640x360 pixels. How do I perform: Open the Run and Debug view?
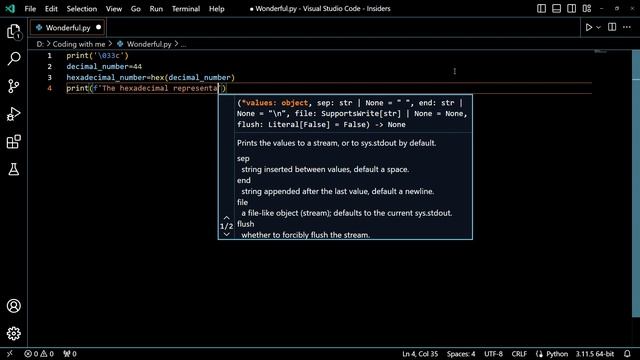13,114
